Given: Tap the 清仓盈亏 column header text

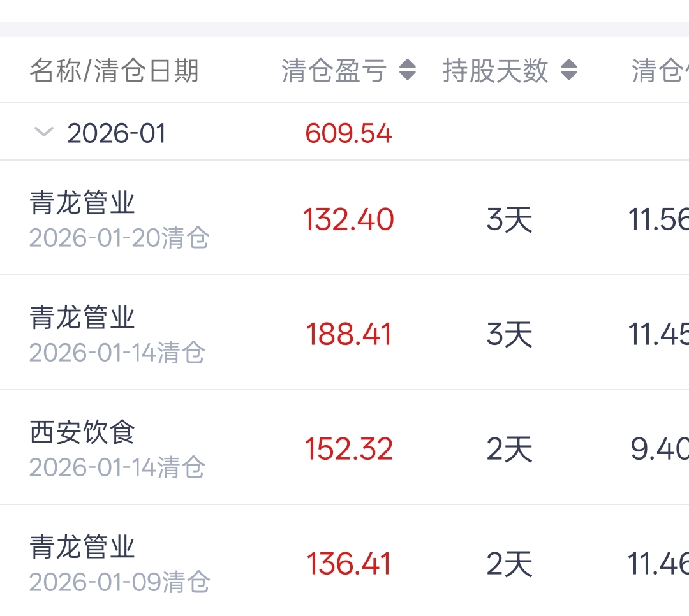Looking at the screenshot, I should [334, 70].
